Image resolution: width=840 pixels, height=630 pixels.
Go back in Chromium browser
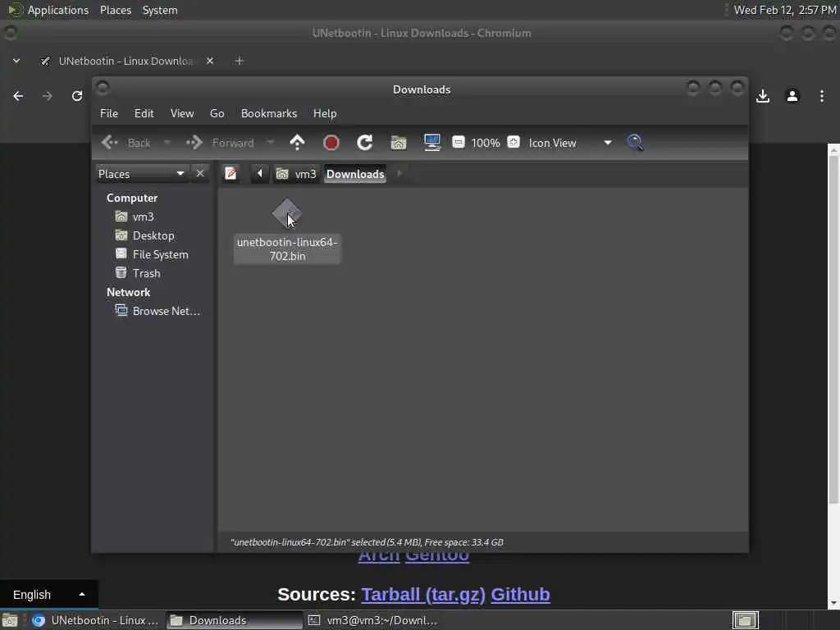click(18, 96)
